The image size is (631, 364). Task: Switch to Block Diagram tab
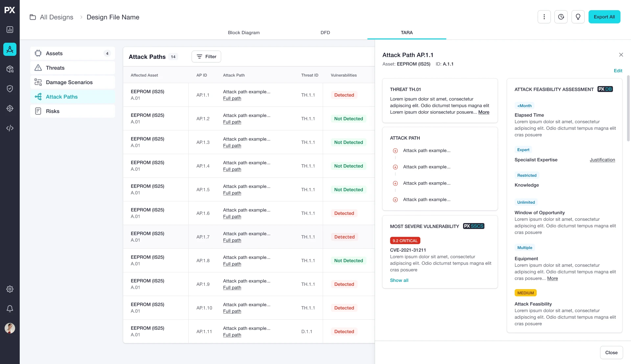point(244,33)
